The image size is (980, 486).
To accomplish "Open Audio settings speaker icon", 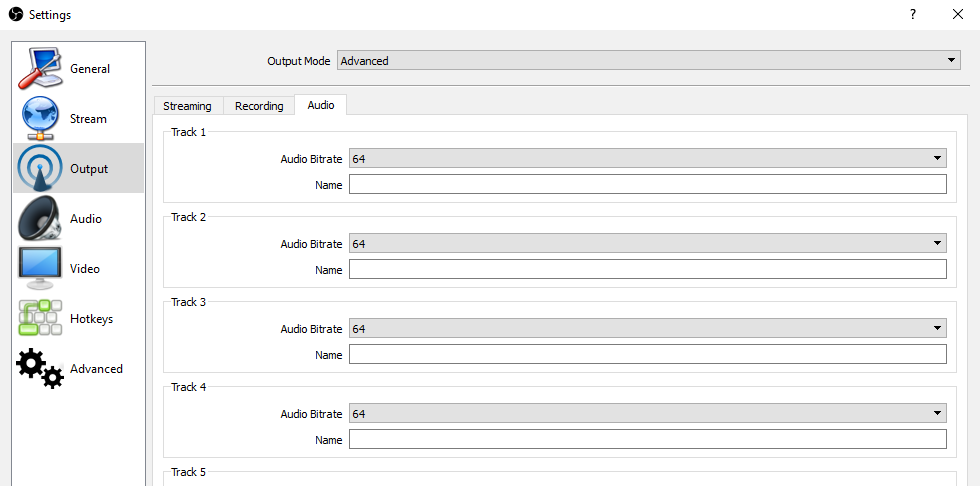I will tap(40, 219).
